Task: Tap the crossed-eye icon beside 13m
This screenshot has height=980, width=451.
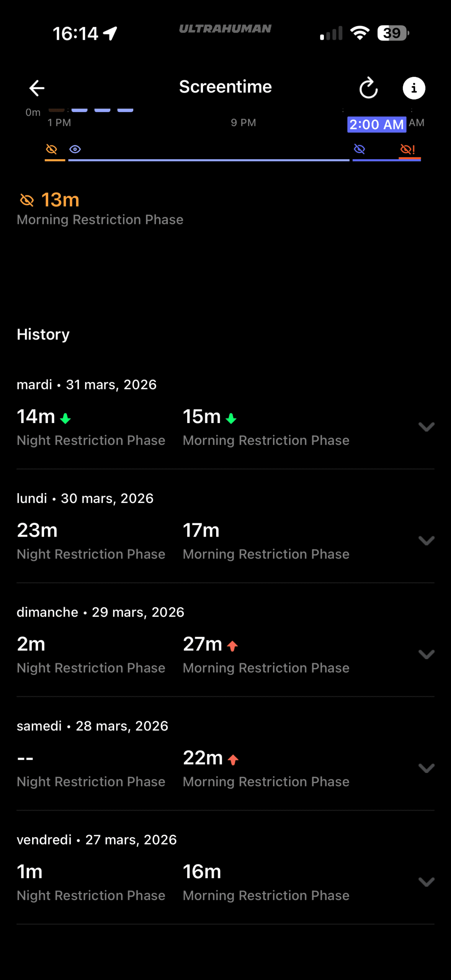Action: [x=27, y=200]
